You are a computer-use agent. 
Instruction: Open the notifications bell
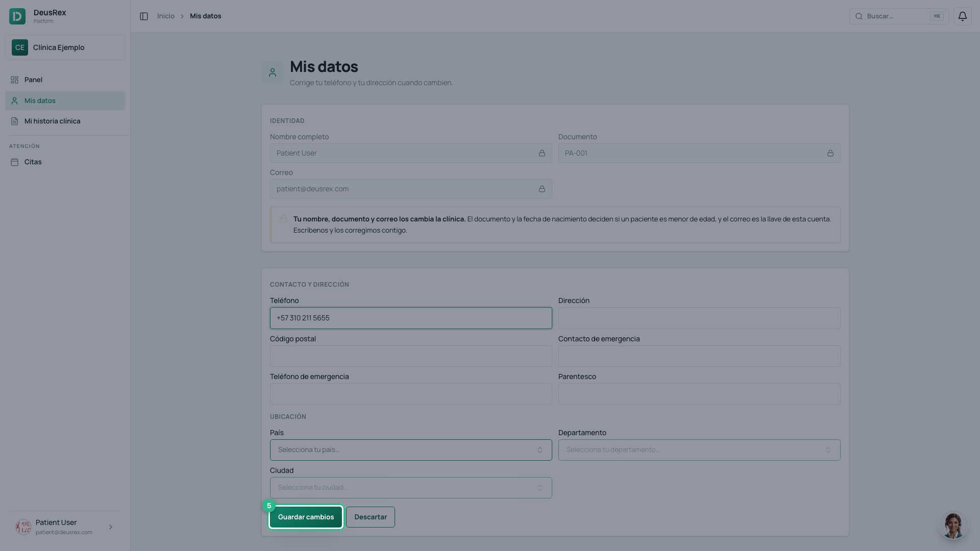pos(962,16)
